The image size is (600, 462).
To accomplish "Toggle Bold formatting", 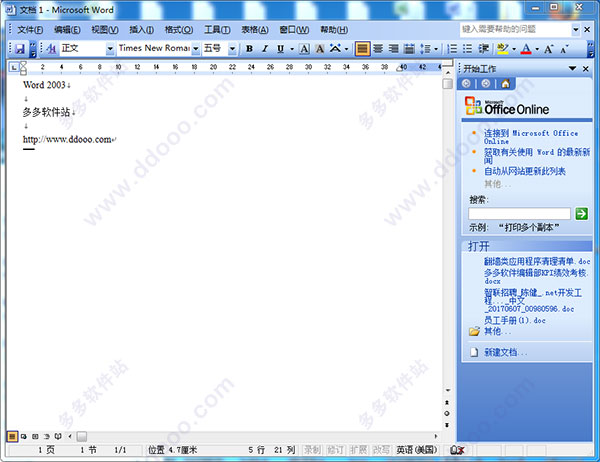I will [249, 49].
